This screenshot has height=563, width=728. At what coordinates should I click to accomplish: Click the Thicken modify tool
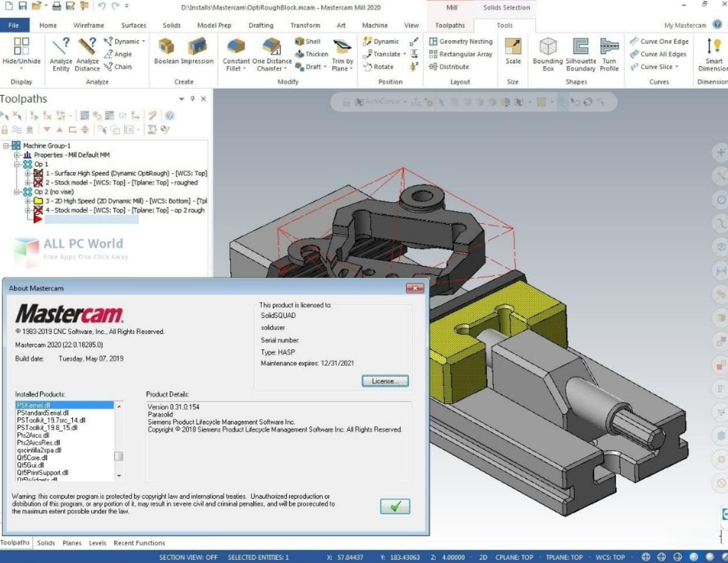point(312,54)
